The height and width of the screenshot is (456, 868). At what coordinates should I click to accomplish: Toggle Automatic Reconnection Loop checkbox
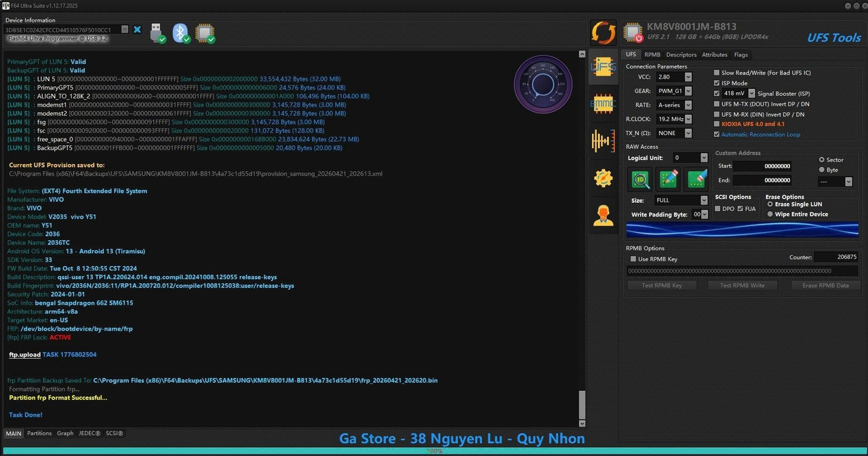click(x=717, y=134)
